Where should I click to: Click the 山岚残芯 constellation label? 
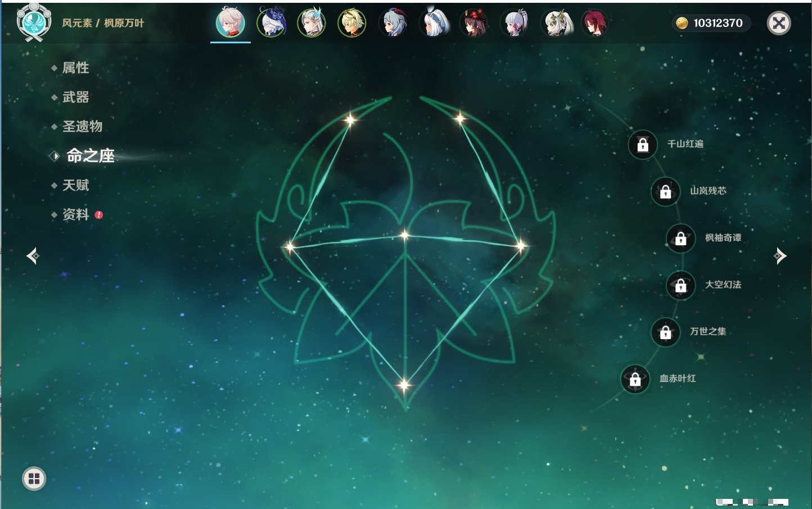click(x=708, y=191)
